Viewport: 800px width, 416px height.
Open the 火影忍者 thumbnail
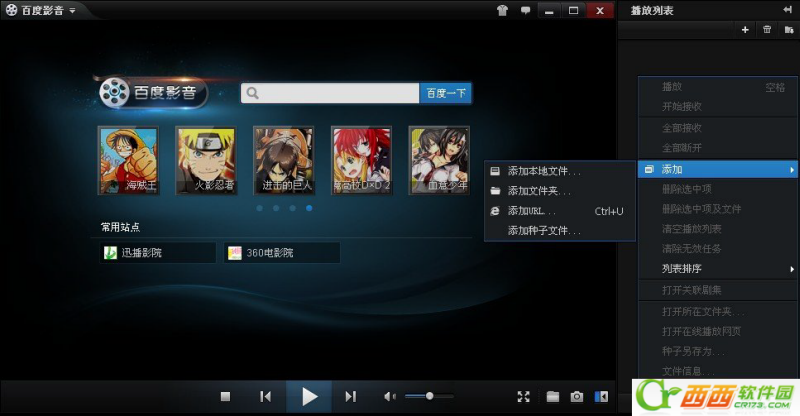click(206, 160)
